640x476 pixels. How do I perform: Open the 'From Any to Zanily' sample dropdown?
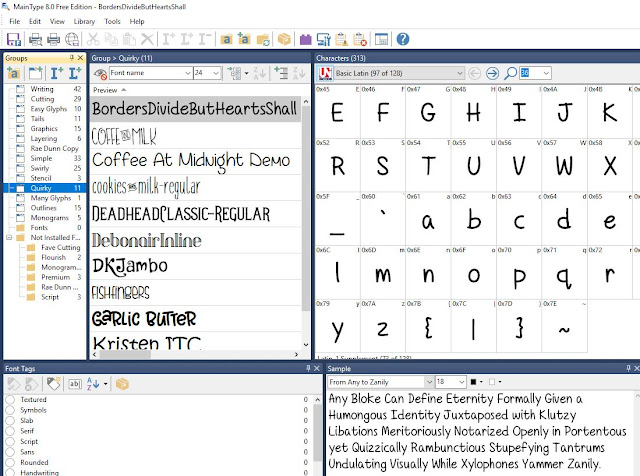pyautogui.click(x=429, y=382)
